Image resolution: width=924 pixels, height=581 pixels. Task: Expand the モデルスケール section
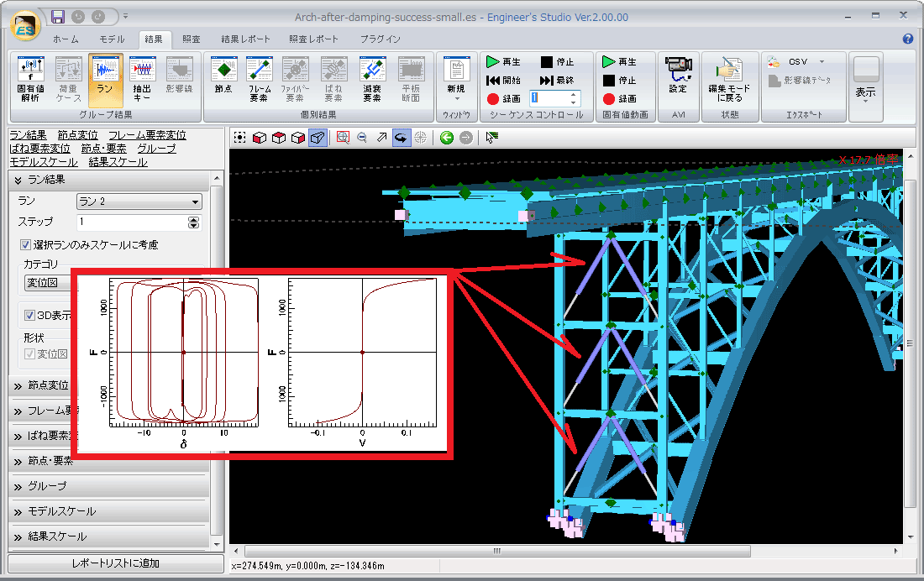(x=109, y=511)
